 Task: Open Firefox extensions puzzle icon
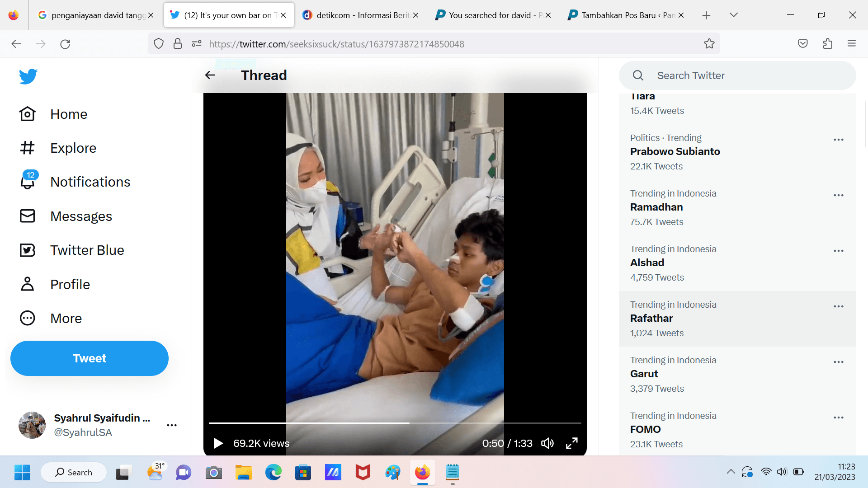828,44
